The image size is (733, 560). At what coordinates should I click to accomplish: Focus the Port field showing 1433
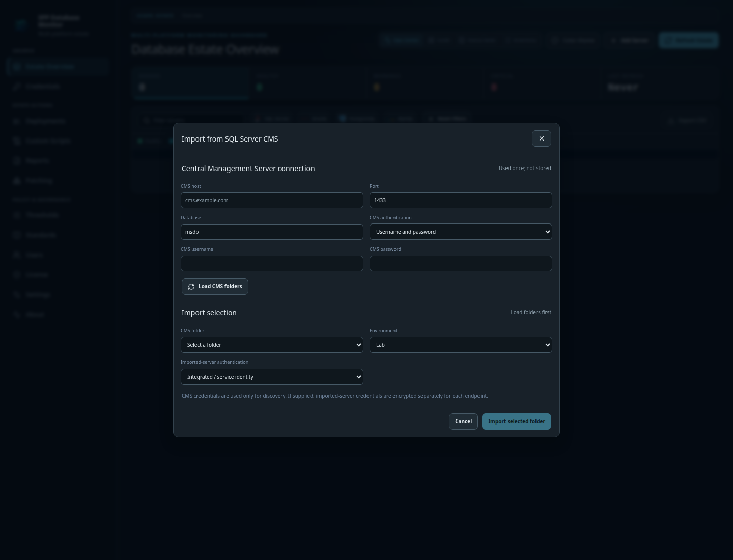coord(461,200)
